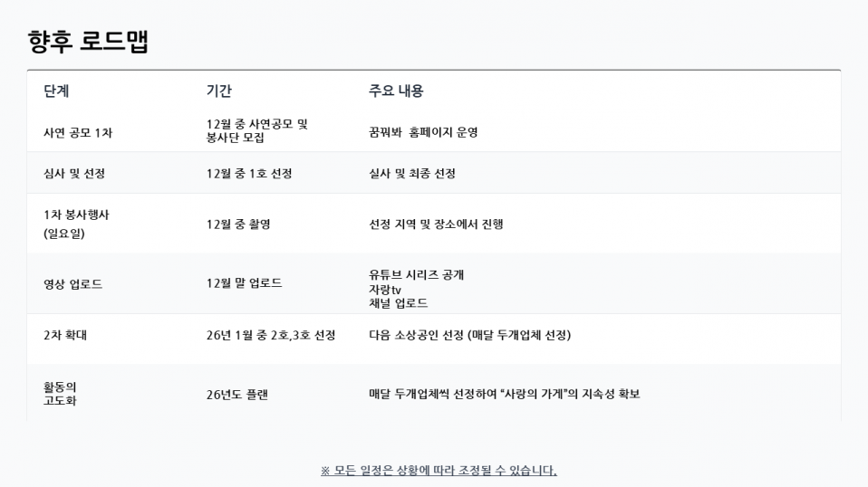
Task: Click the '유튜브 시리즈 공개' text
Action: coord(416,274)
